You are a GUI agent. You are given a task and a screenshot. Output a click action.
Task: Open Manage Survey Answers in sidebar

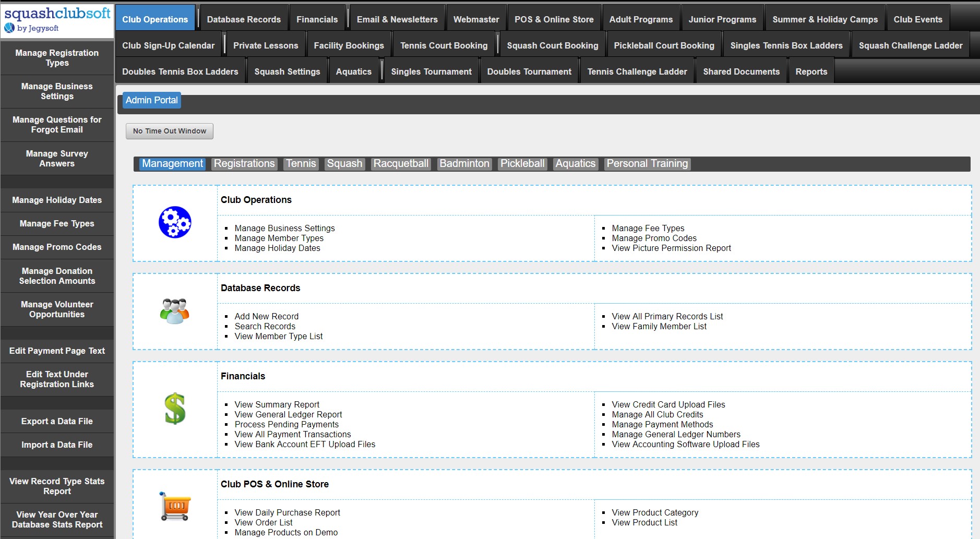(x=57, y=159)
